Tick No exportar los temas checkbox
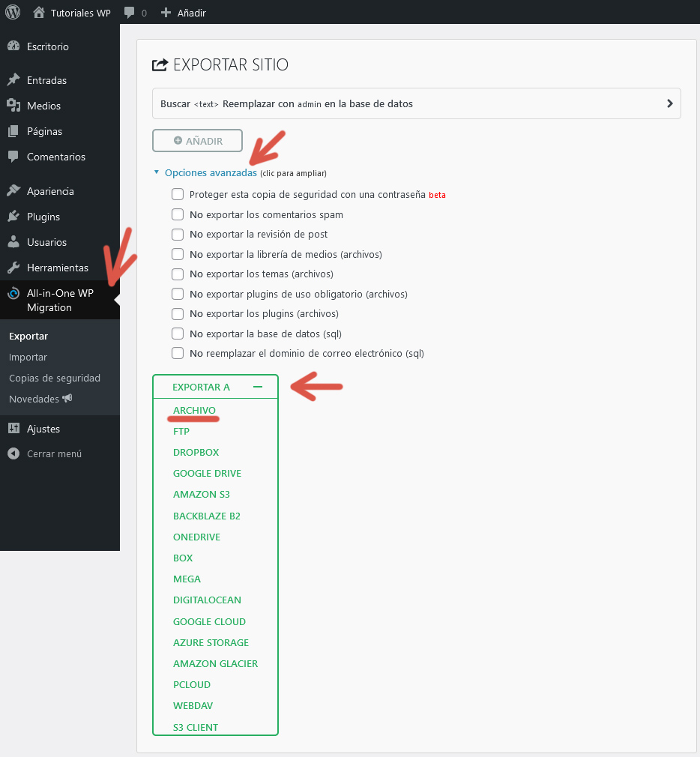The image size is (700, 757). pos(178,274)
